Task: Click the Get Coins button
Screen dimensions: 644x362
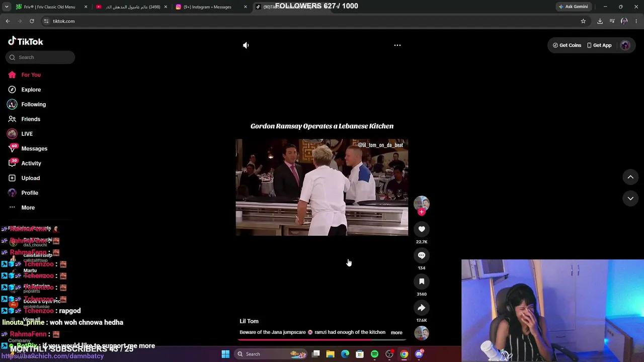Action: tap(567, 45)
